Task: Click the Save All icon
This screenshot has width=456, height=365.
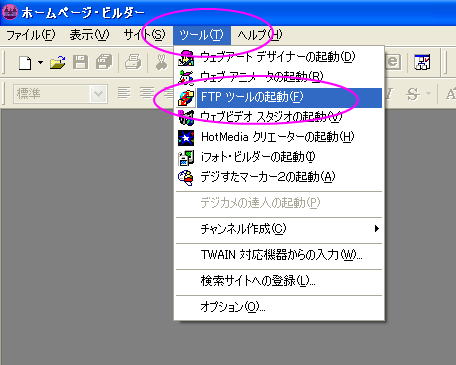Action: [104, 62]
